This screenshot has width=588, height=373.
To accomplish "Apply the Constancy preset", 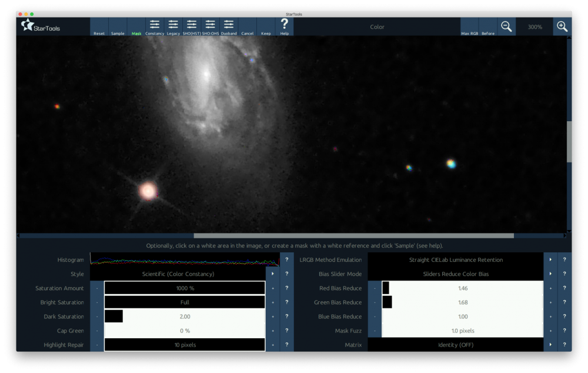I will point(155,26).
